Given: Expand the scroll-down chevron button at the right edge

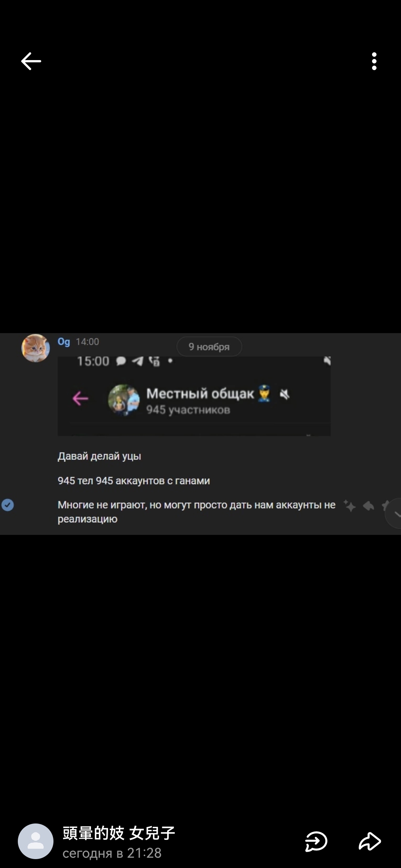Looking at the screenshot, I should pyautogui.click(x=394, y=513).
